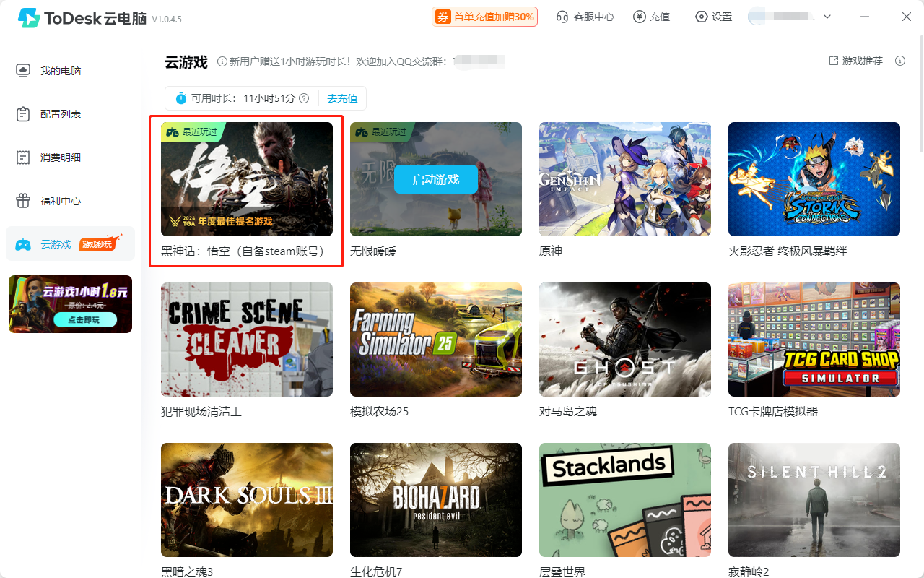Open 设置 gear icon
924x578 pixels.
pyautogui.click(x=701, y=17)
